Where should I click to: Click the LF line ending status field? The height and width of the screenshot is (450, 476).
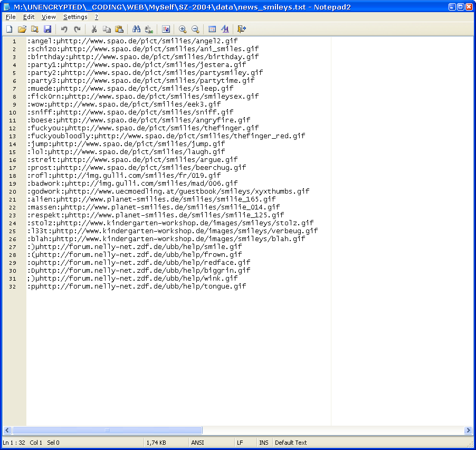(240, 443)
